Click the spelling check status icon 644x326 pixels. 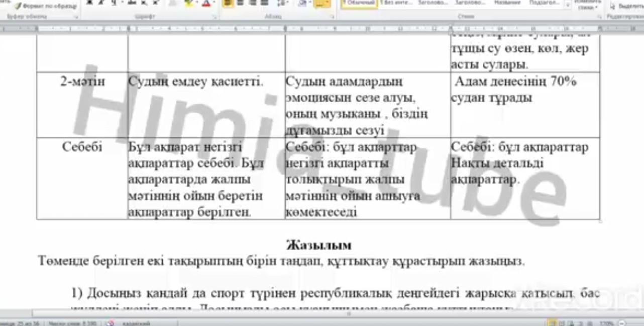point(111,323)
